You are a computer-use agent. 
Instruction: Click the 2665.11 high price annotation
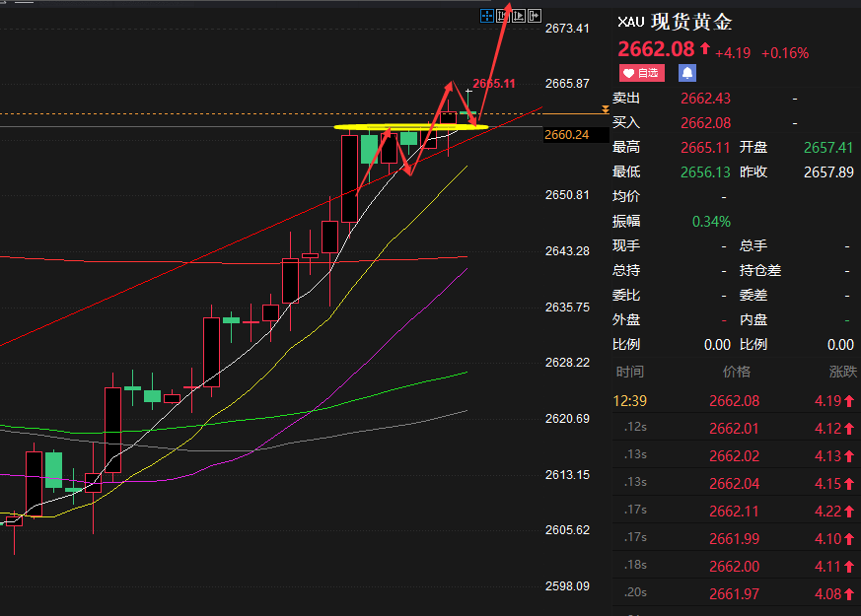pos(494,84)
